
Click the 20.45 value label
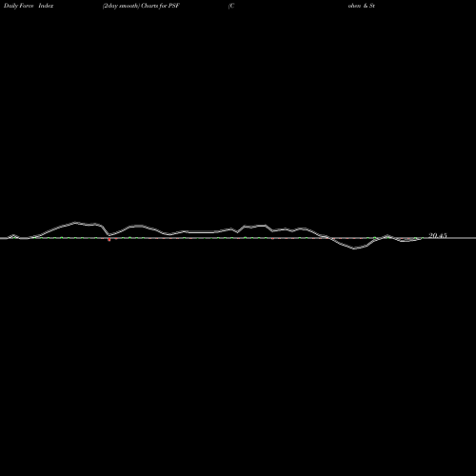click(438, 235)
